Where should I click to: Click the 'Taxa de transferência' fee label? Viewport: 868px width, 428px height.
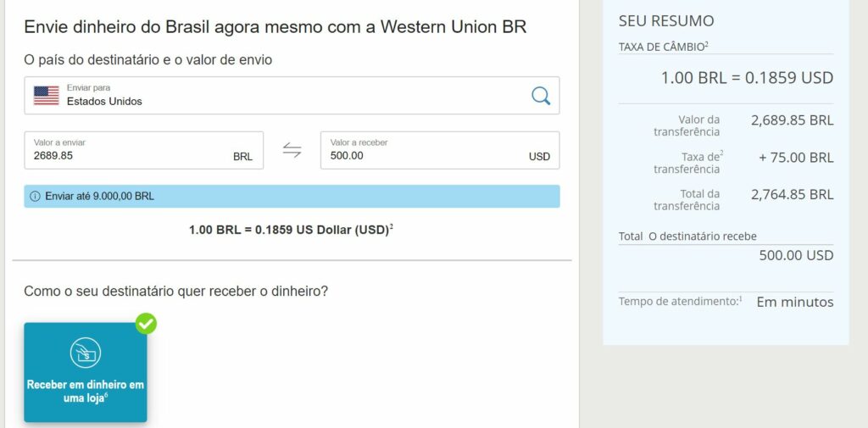click(x=687, y=163)
